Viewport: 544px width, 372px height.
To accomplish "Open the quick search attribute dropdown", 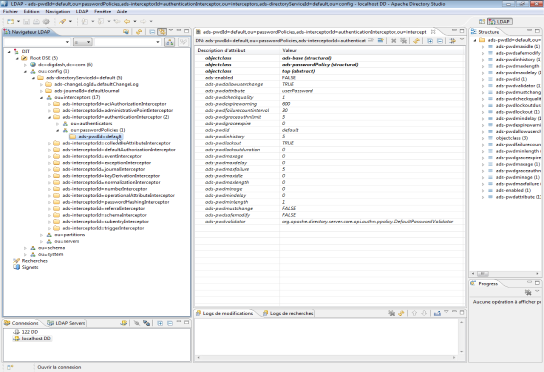I will 67,42.
